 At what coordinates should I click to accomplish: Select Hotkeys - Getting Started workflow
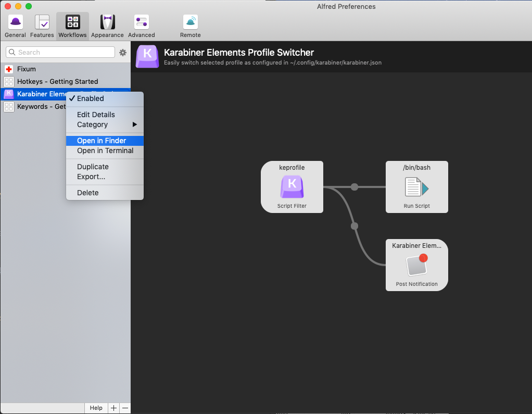point(66,82)
